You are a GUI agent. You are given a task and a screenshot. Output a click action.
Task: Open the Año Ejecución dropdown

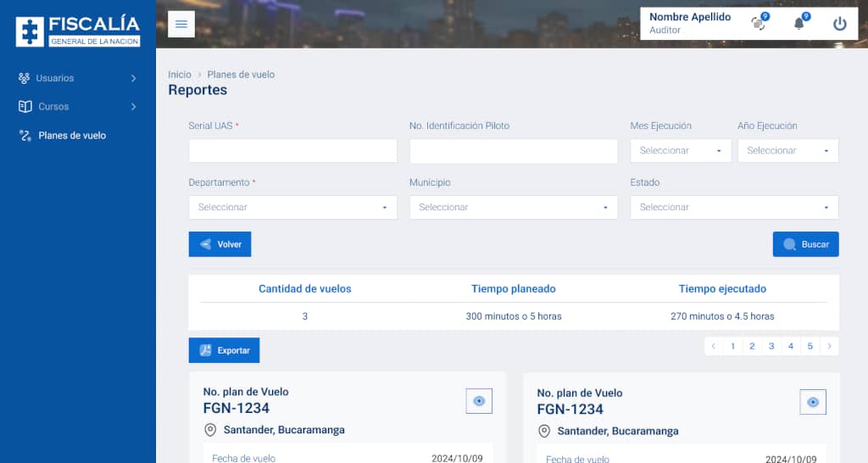pos(787,151)
